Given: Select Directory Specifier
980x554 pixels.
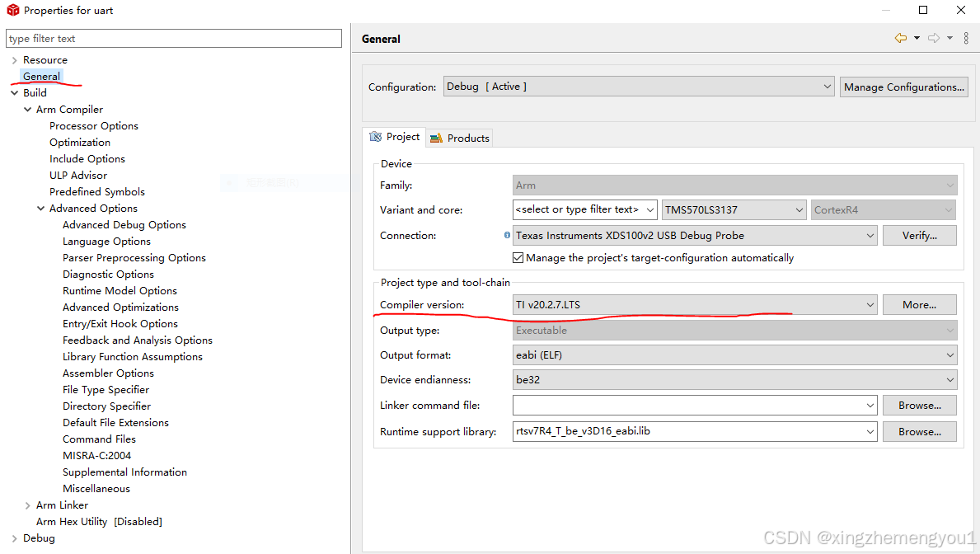Looking at the screenshot, I should 106,406.
